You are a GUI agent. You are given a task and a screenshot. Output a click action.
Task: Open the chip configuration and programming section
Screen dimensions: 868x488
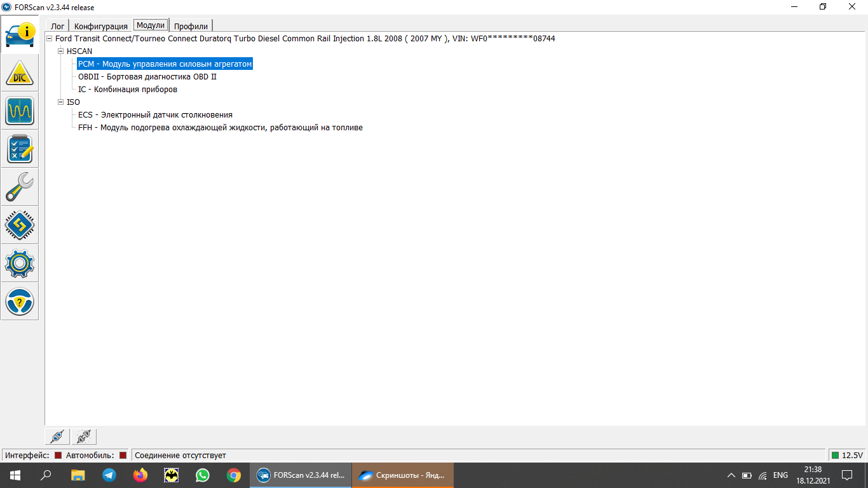point(20,225)
